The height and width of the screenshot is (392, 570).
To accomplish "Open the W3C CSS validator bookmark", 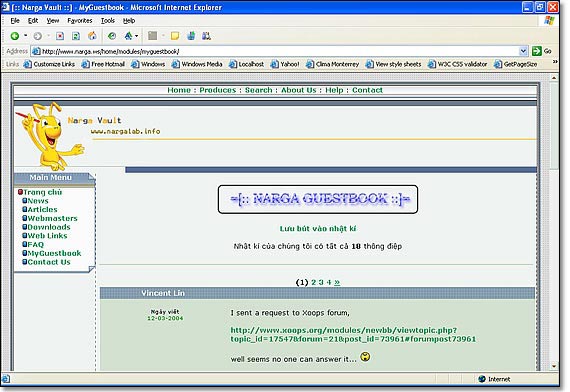I will coord(457,64).
